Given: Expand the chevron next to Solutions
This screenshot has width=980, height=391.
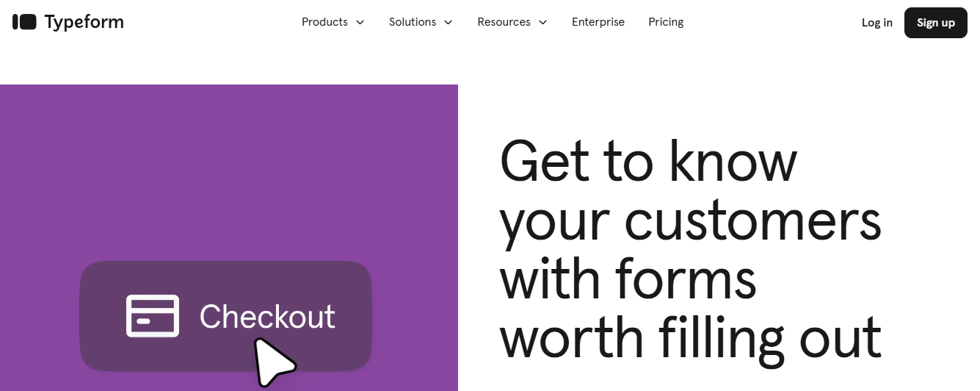Looking at the screenshot, I should [449, 23].
